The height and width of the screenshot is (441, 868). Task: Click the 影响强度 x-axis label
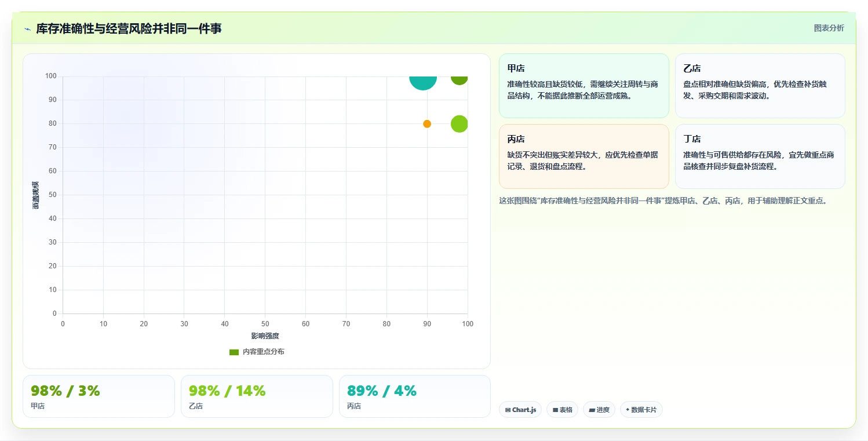[265, 336]
